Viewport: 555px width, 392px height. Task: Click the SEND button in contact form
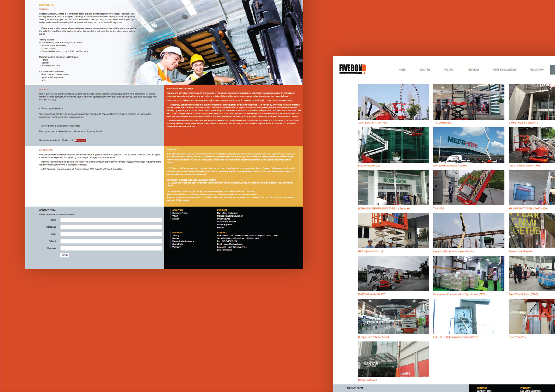point(65,255)
